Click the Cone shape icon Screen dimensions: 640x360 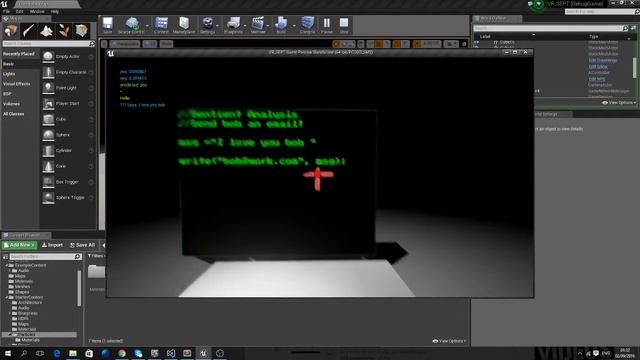pos(48,166)
